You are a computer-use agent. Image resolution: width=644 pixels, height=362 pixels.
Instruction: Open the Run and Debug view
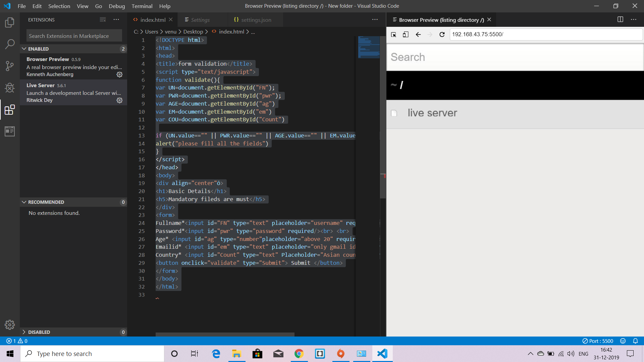10,88
